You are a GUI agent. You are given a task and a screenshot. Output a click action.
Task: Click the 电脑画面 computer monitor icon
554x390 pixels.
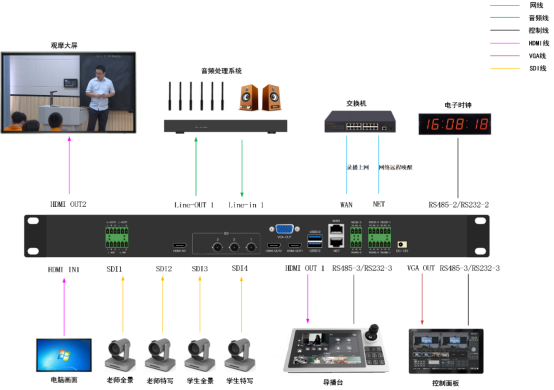click(64, 355)
